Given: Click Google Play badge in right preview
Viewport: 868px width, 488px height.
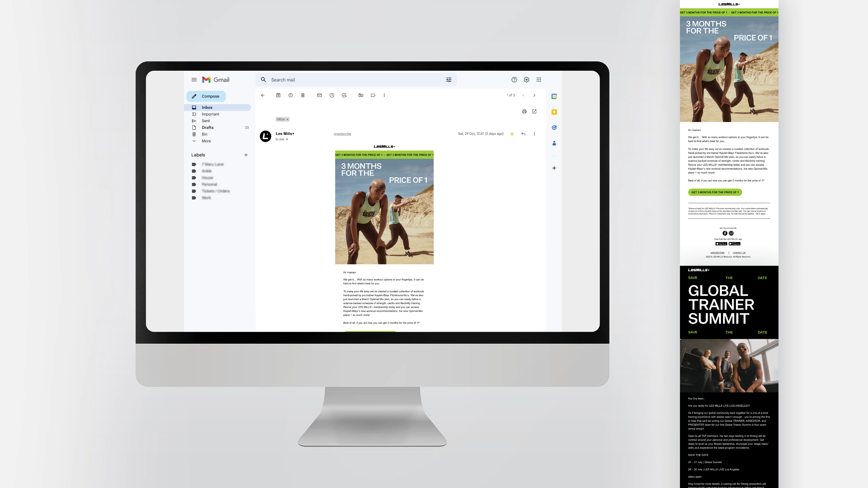Looking at the screenshot, I should [x=735, y=244].
